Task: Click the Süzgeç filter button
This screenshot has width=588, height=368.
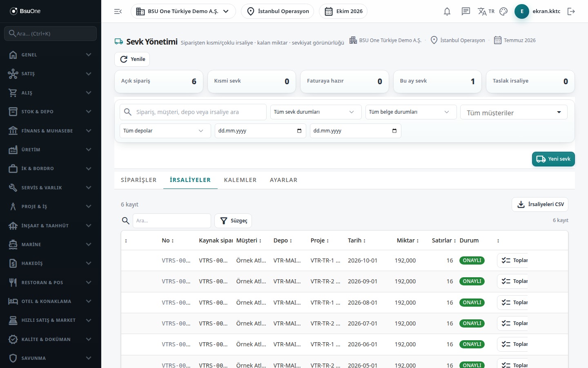Action: (x=233, y=221)
